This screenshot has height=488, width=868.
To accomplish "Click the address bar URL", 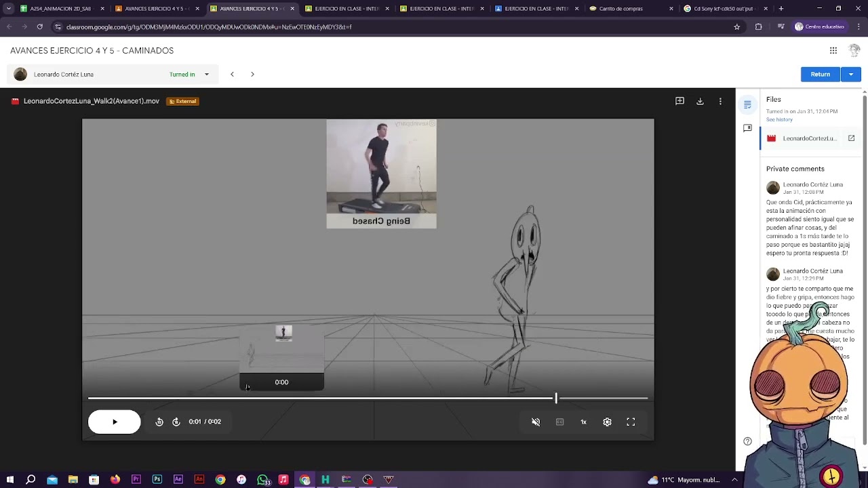I will coord(209,26).
